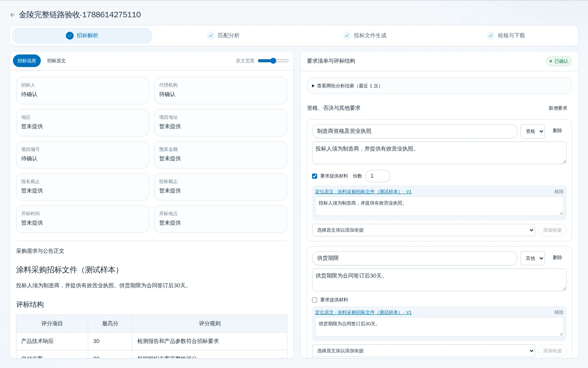
Task: Switch to the 招标原文 tab
Action: (x=56, y=61)
